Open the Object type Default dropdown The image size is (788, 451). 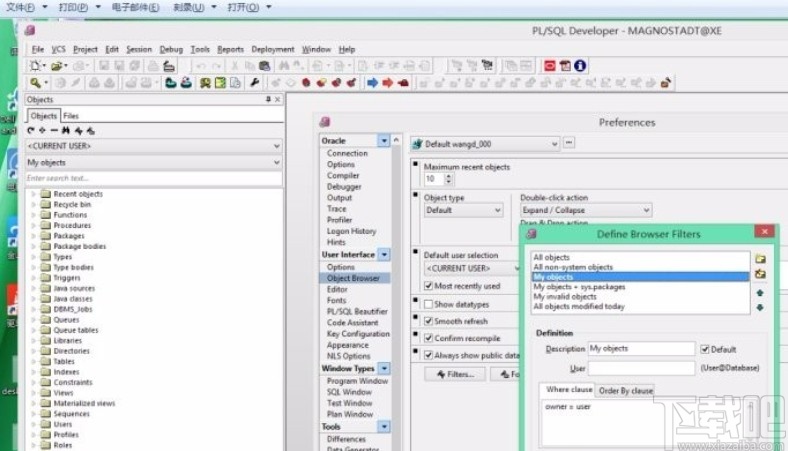pos(498,210)
